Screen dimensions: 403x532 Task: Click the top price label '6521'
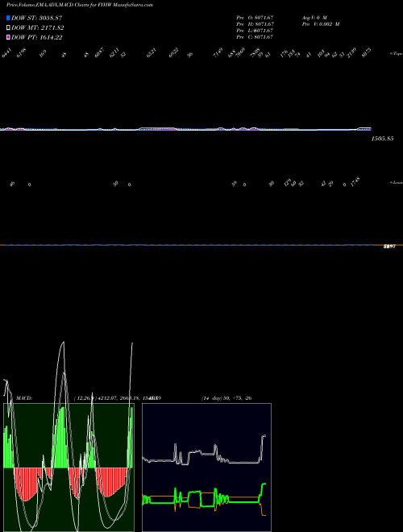pyautogui.click(x=152, y=53)
